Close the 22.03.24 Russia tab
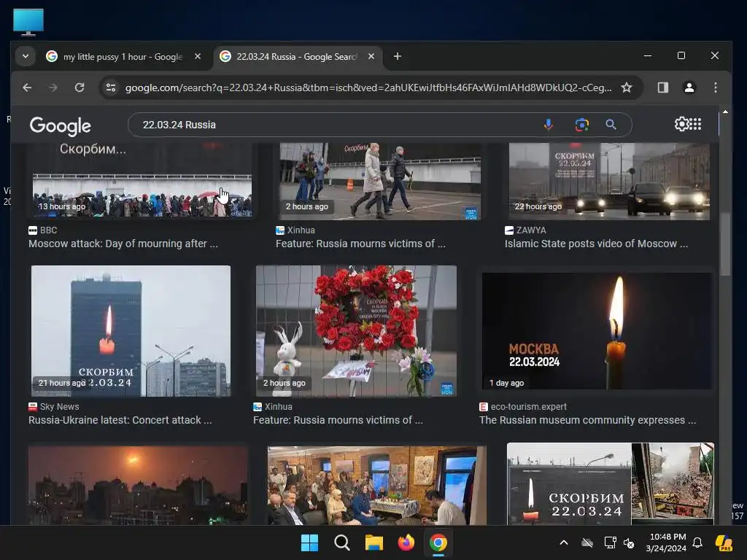This screenshot has height=560, width=747. 371,56
